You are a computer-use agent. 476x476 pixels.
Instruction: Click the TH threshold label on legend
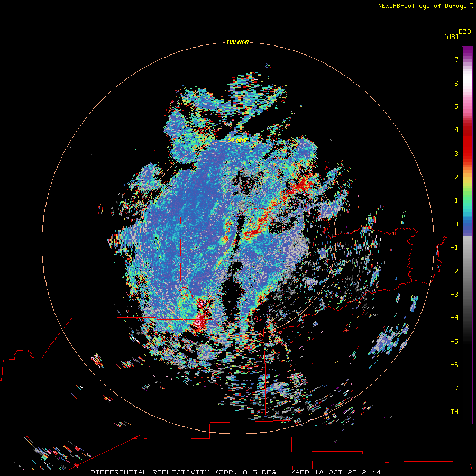[454, 412]
